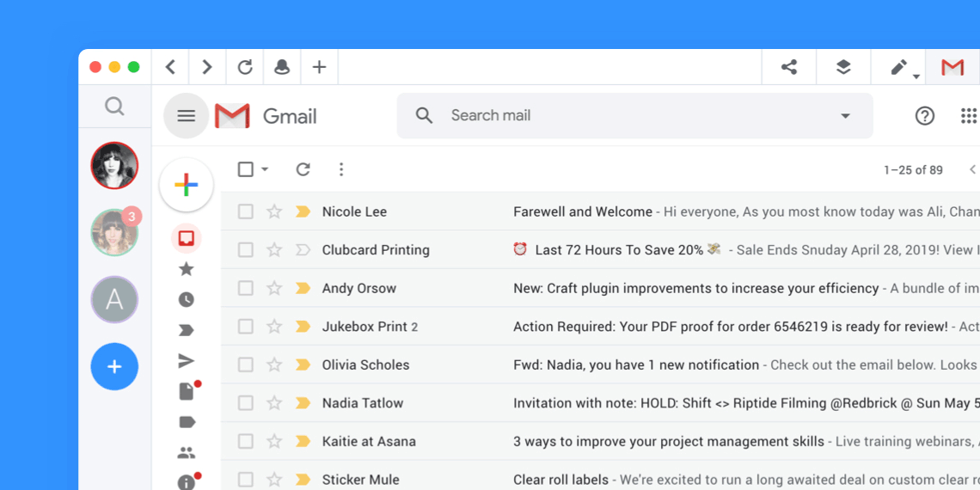Click the share icon in top toolbar
This screenshot has height=490, width=980.
789,68
